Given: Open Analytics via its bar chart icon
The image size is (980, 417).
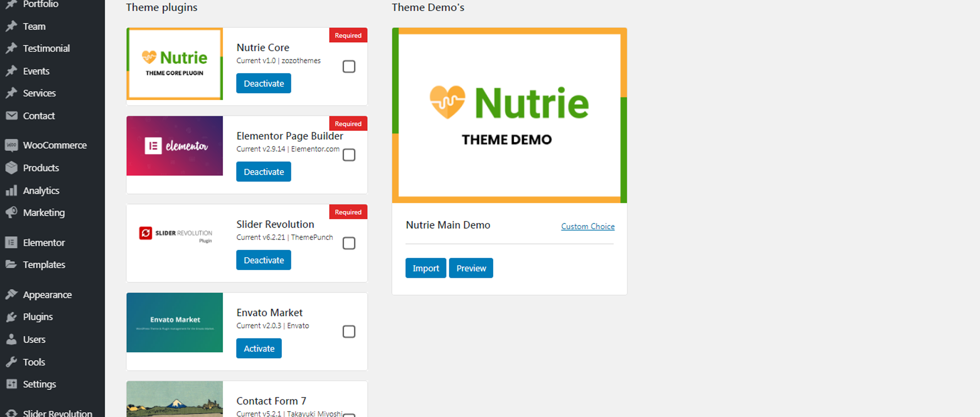Looking at the screenshot, I should coord(11,191).
